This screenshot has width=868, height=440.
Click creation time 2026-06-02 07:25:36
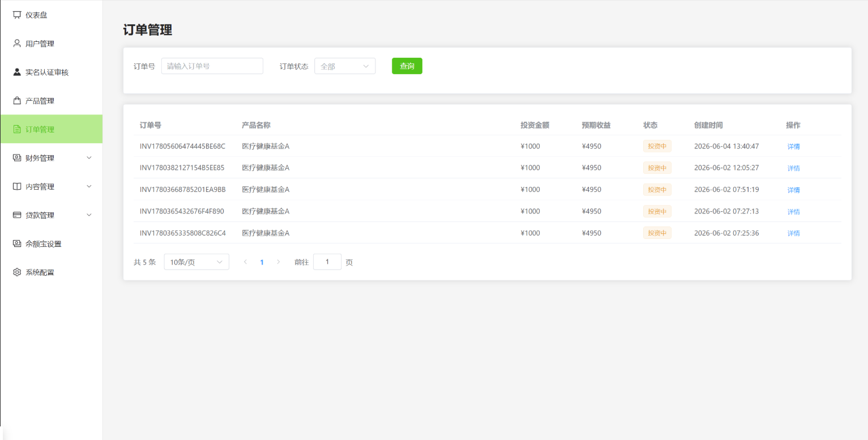click(x=726, y=233)
